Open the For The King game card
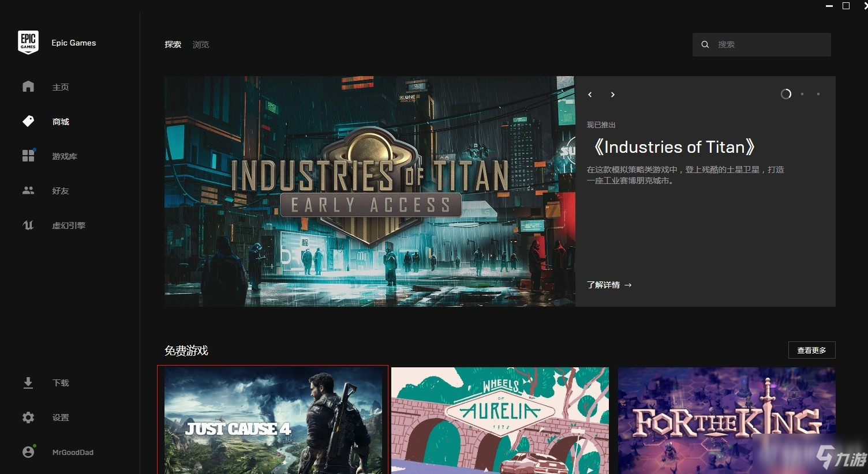868x474 pixels. pyautogui.click(x=727, y=420)
